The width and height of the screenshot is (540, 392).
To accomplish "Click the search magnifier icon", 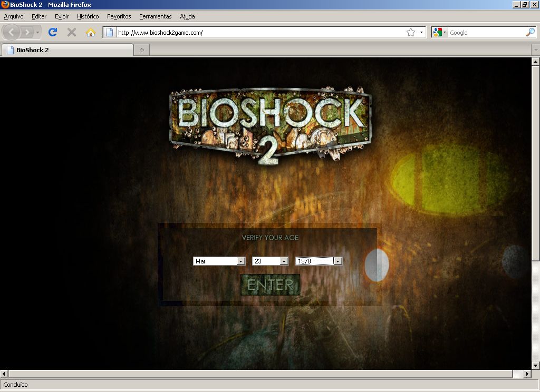I will pyautogui.click(x=530, y=33).
